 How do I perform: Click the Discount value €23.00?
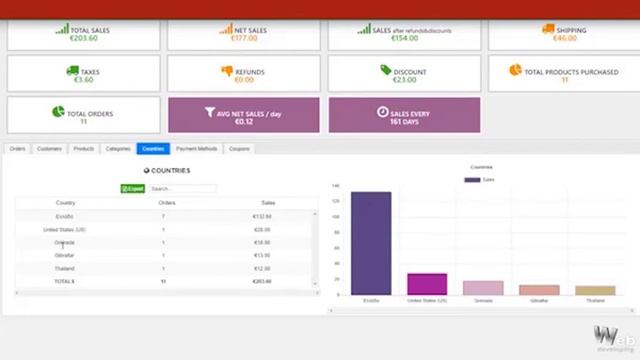(x=404, y=80)
